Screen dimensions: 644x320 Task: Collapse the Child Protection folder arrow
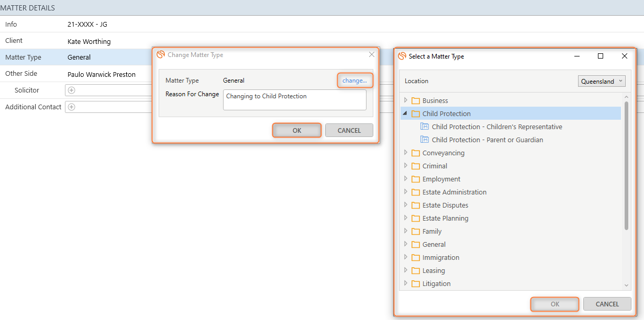point(405,113)
